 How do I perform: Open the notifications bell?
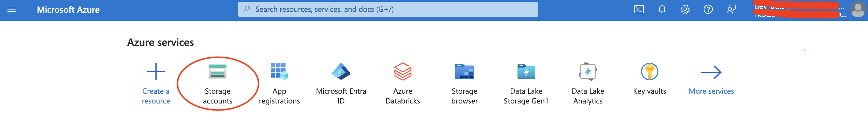pos(662,10)
